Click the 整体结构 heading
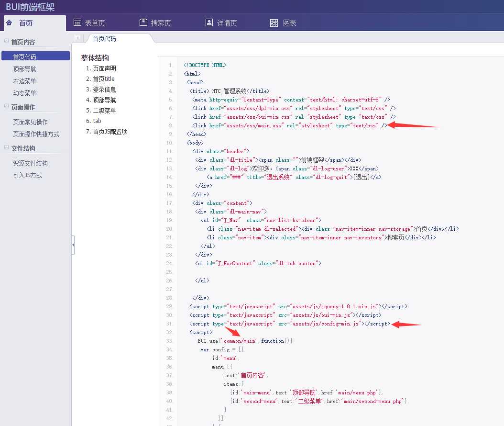This screenshot has height=426, width=504. coord(95,58)
